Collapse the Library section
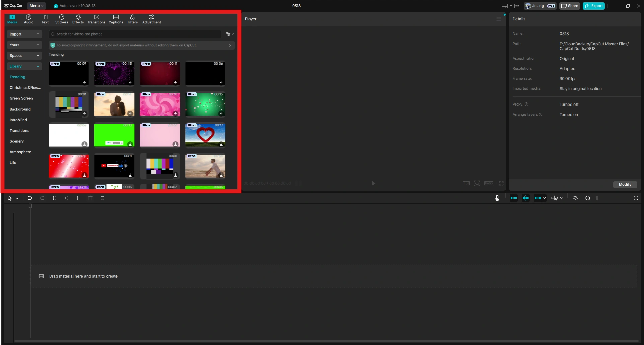Screen dimensions: 644x345 click(24, 66)
